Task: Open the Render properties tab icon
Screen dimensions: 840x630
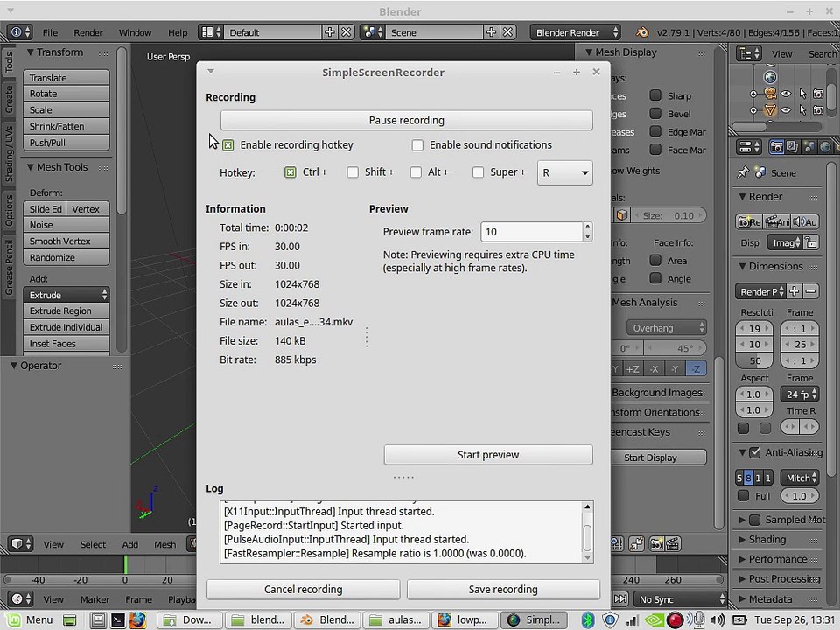Action: pyautogui.click(x=776, y=147)
